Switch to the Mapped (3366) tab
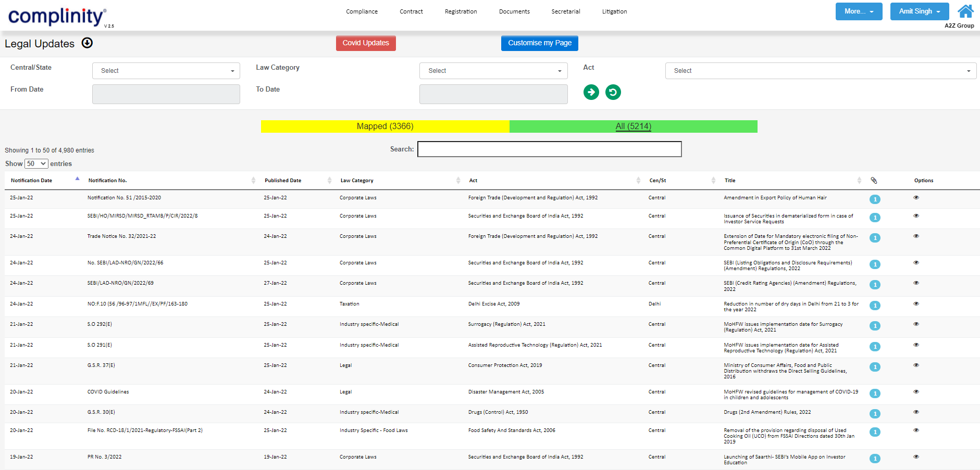Image resolution: width=980 pixels, height=470 pixels. pyautogui.click(x=384, y=126)
